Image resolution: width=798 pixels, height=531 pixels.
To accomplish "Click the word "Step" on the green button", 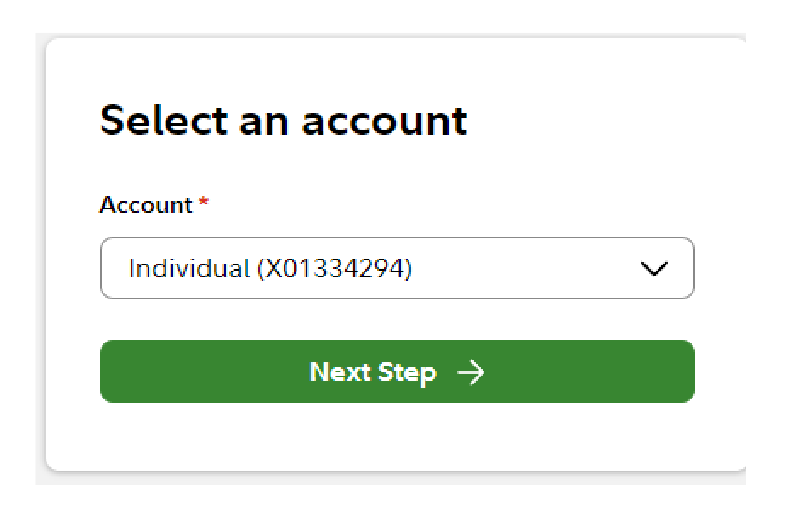I will point(406,373).
